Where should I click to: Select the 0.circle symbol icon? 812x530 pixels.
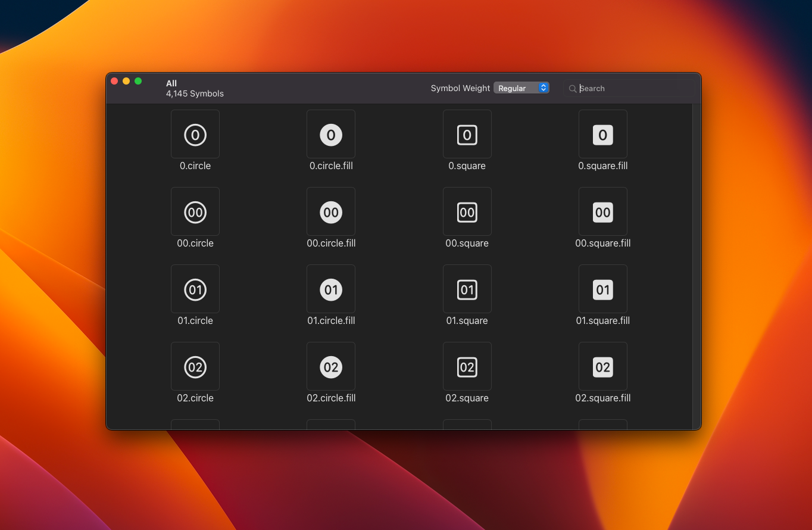tap(195, 135)
